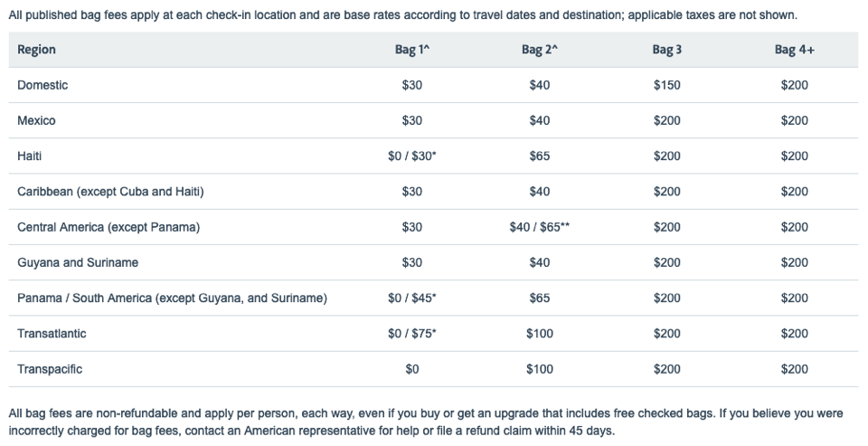Click the Bag 4+ column header
The width and height of the screenshot is (868, 446).
[x=795, y=50]
